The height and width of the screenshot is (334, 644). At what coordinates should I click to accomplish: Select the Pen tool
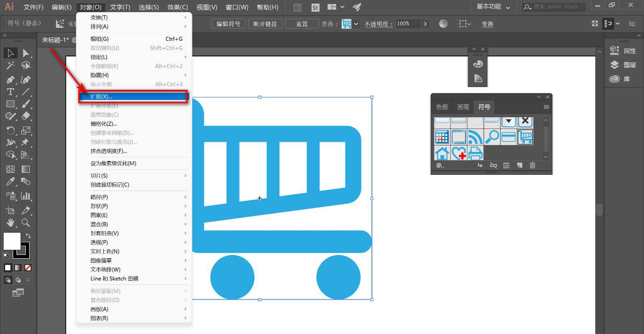(x=10, y=79)
